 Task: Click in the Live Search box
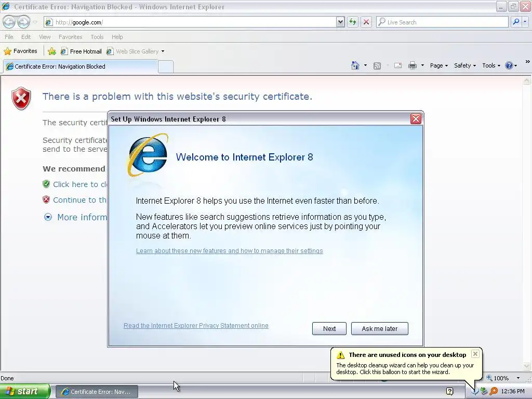tap(443, 22)
